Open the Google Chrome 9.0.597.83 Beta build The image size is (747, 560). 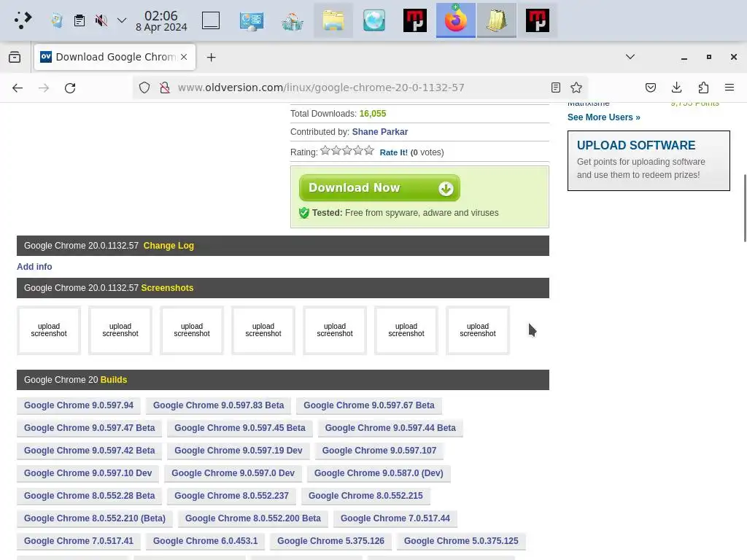pyautogui.click(x=218, y=405)
